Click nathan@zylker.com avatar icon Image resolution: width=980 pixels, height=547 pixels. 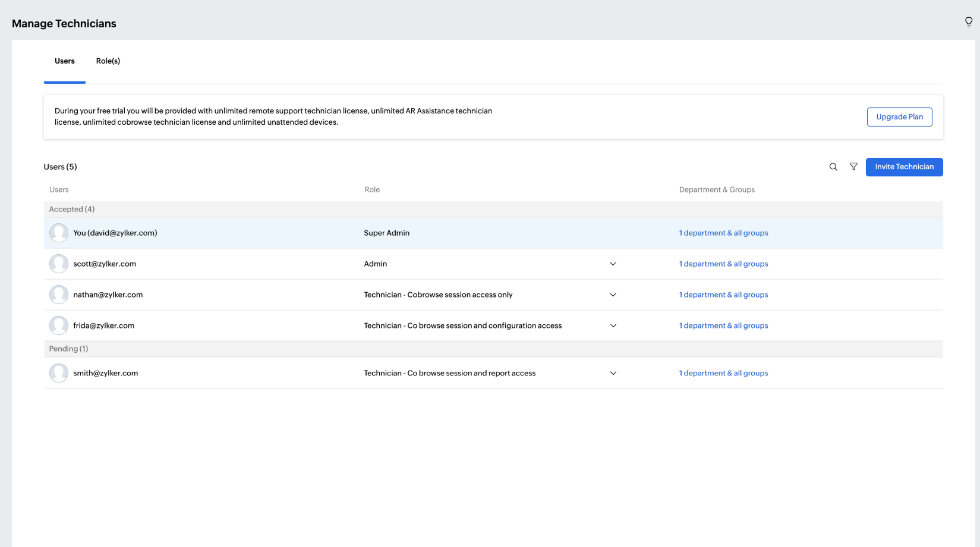click(59, 295)
